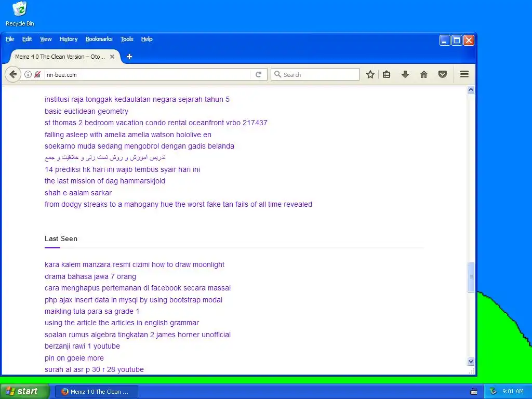Open the basic euclidean geometry link

pos(87,111)
